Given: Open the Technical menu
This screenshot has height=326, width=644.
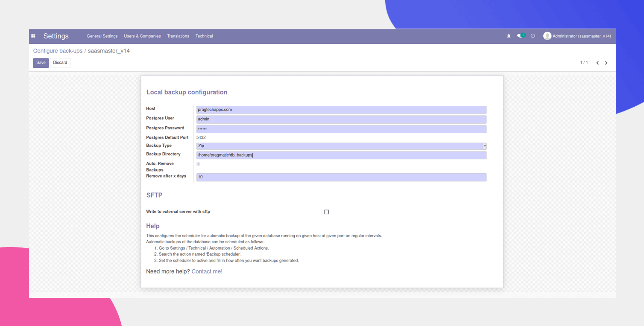Looking at the screenshot, I should (x=204, y=36).
